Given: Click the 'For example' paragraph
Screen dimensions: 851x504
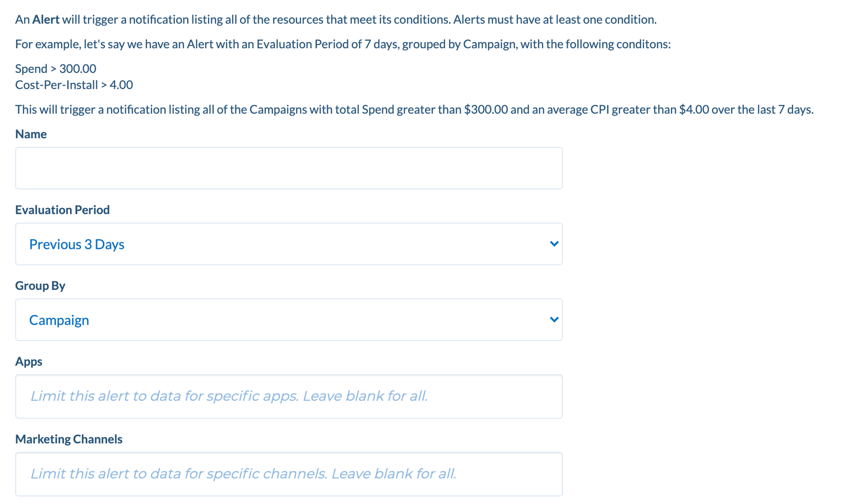Looking at the screenshot, I should [343, 44].
